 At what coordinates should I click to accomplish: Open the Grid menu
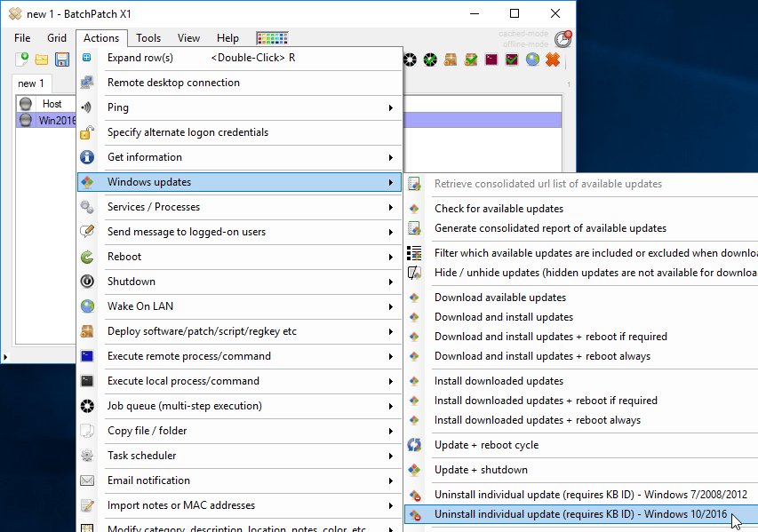coord(57,38)
